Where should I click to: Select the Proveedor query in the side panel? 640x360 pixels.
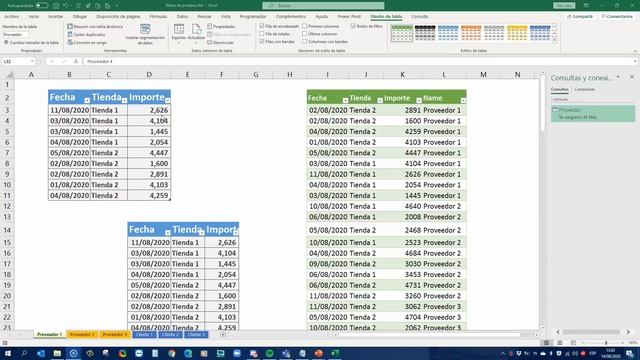click(x=593, y=113)
